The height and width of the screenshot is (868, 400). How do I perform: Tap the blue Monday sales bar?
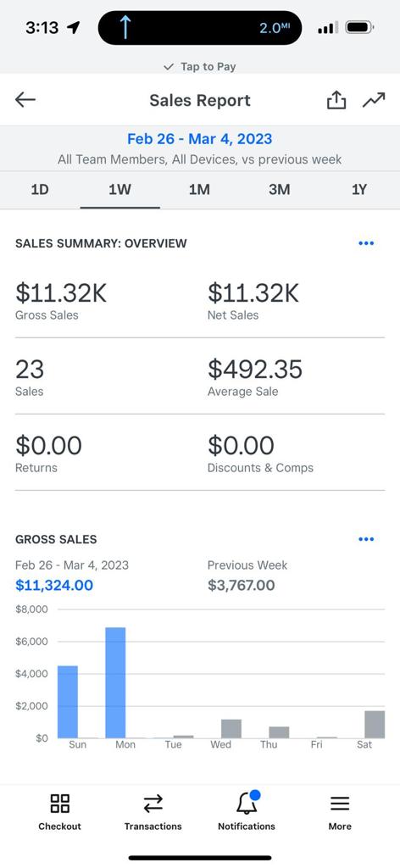[x=115, y=682]
